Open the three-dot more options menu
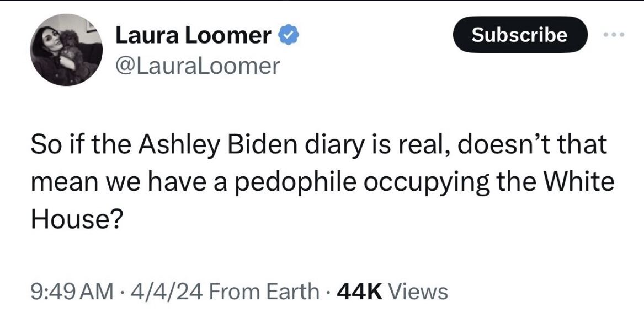 click(x=614, y=35)
